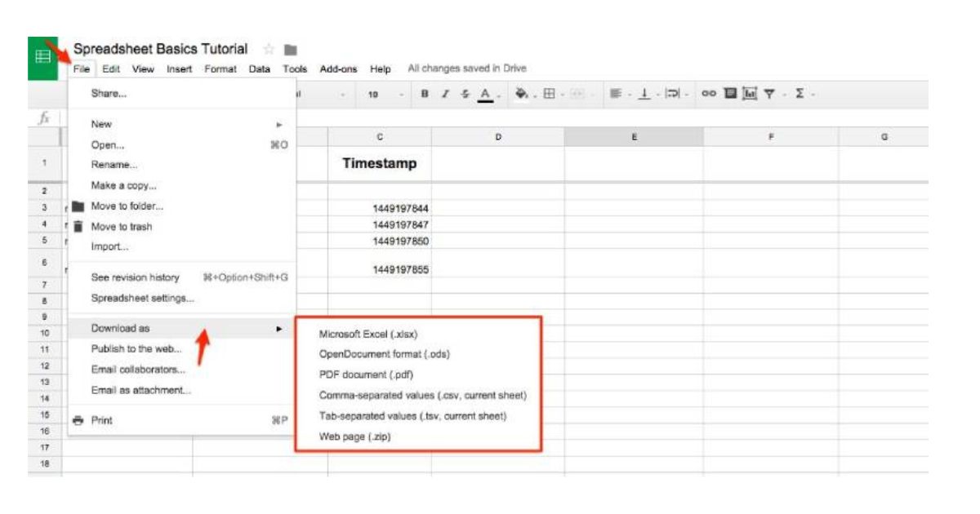Open the fill color paint bucket
The image size is (980, 514).
coord(523,95)
